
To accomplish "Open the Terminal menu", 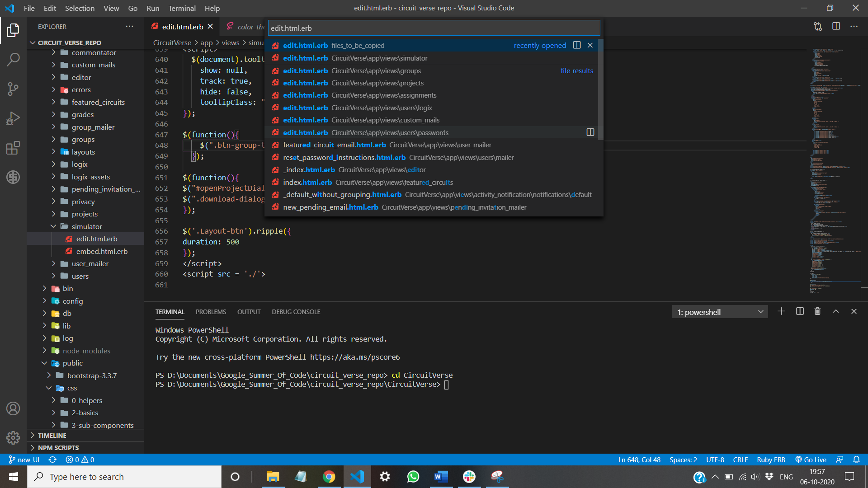I will pyautogui.click(x=182, y=8).
